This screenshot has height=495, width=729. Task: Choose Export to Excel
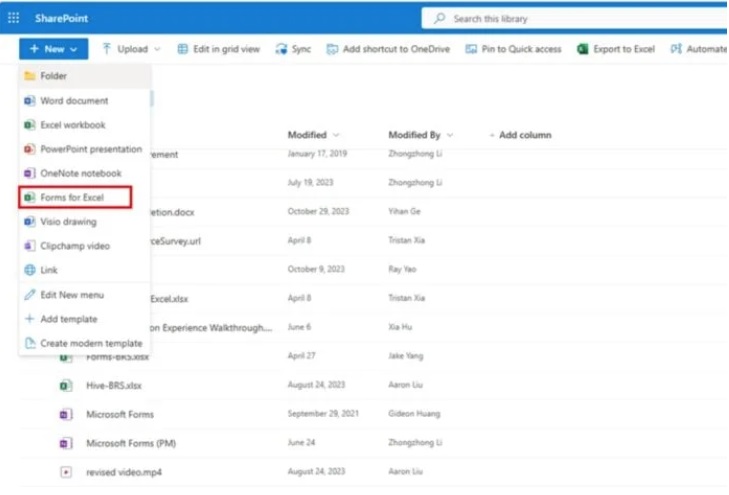pos(624,49)
